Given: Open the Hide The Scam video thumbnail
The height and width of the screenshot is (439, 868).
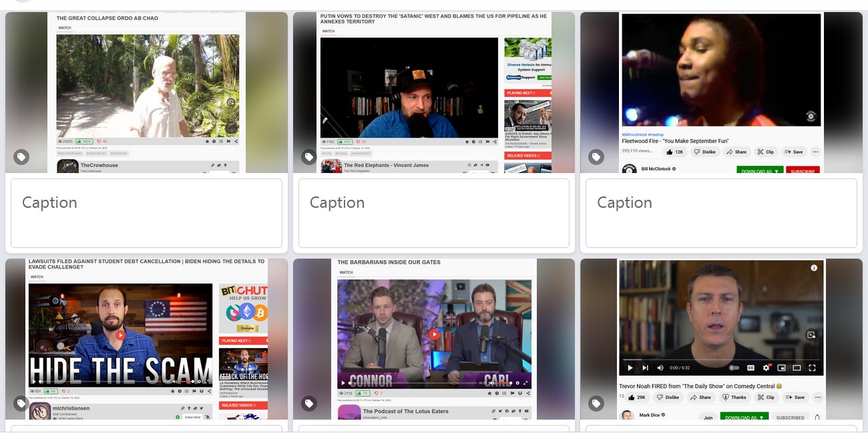Looking at the screenshot, I should point(120,335).
